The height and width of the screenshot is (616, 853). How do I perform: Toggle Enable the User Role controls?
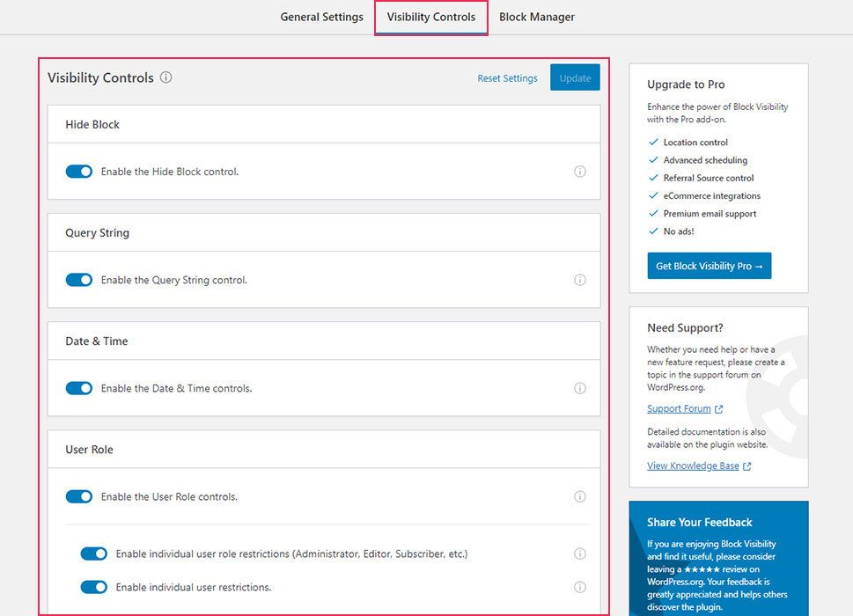coord(79,496)
